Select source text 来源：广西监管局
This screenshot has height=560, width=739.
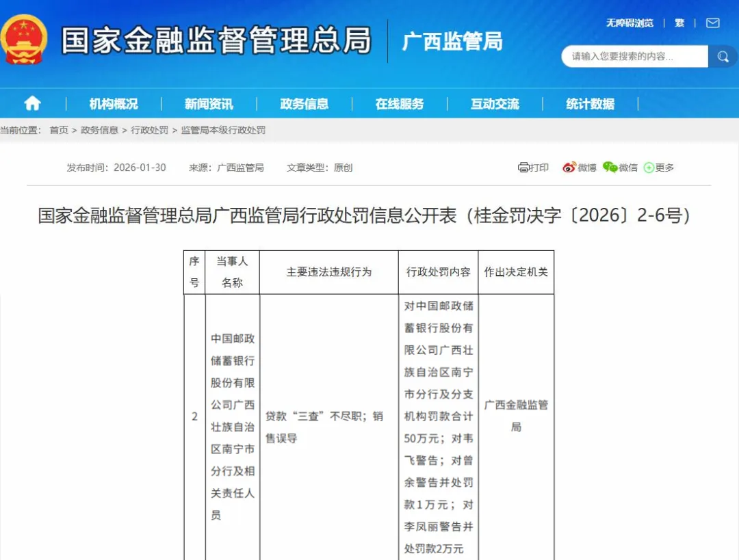coord(226,168)
